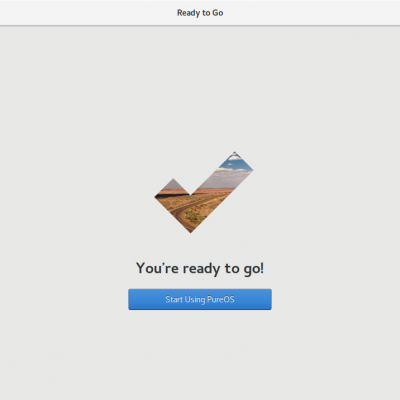The width and height of the screenshot is (400, 400).
Task: Click the word Using on the blue button
Action: [x=195, y=300]
